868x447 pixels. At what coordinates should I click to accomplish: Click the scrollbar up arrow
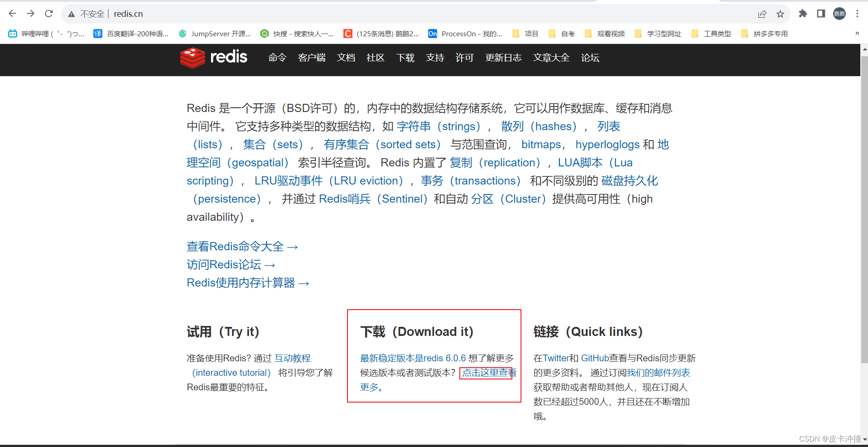(864, 49)
